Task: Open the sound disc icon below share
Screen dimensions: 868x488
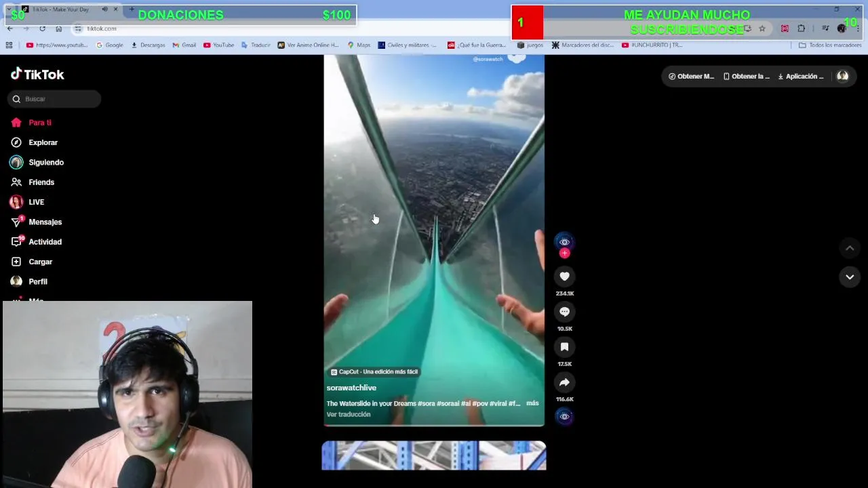Action: (x=564, y=416)
